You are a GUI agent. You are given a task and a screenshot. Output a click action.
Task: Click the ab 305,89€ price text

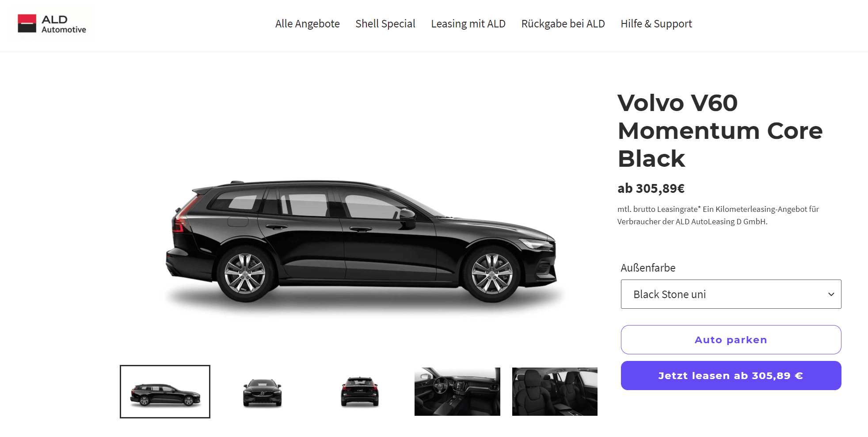pos(651,188)
